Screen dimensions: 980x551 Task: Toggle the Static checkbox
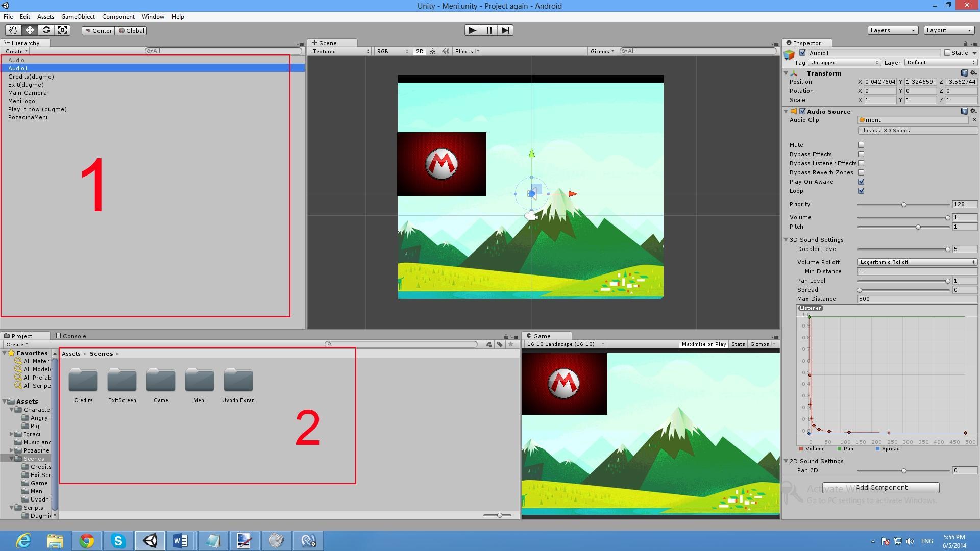[947, 53]
